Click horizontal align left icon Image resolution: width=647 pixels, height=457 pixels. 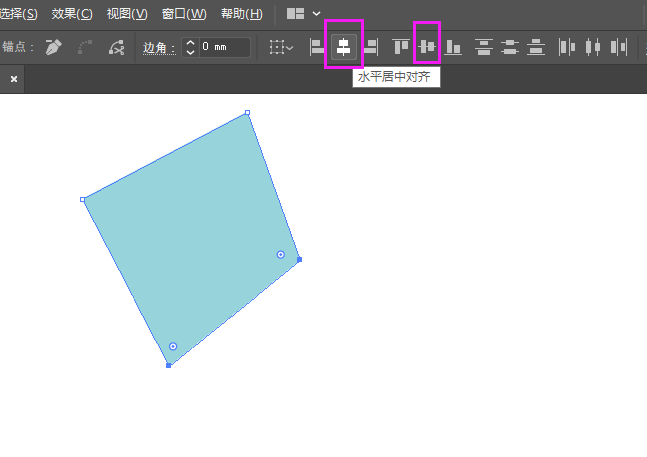pos(317,47)
